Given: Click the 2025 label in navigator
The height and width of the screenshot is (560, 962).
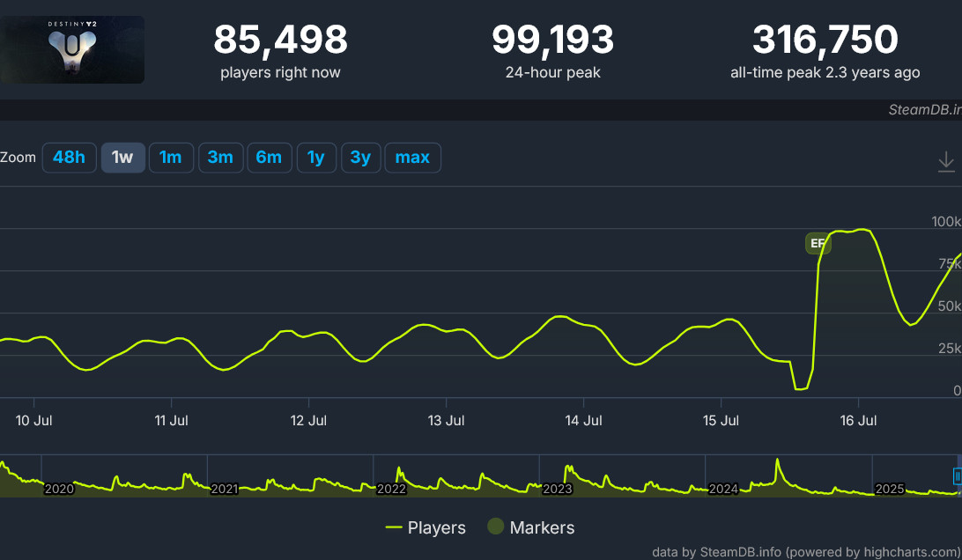Looking at the screenshot, I should 890,489.
